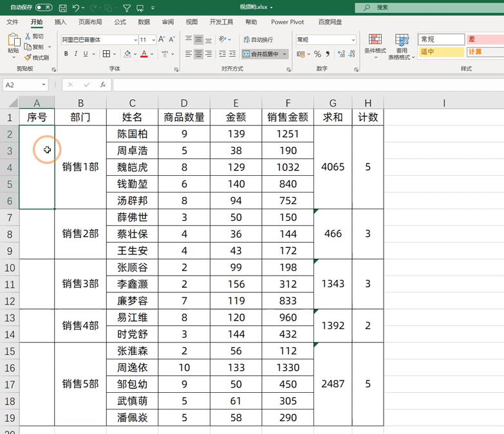
Task: Toggle the AutoSave switch (自动保存)
Action: pyautogui.click(x=44, y=7)
